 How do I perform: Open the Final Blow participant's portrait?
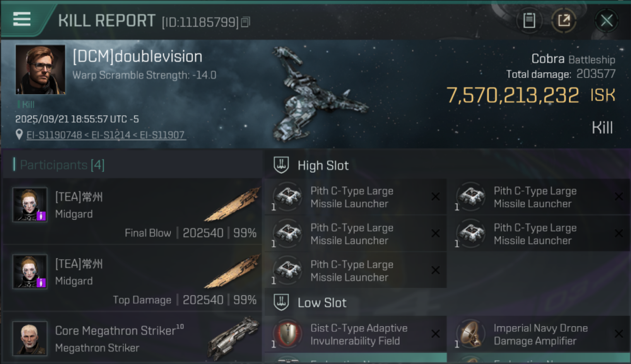point(30,205)
